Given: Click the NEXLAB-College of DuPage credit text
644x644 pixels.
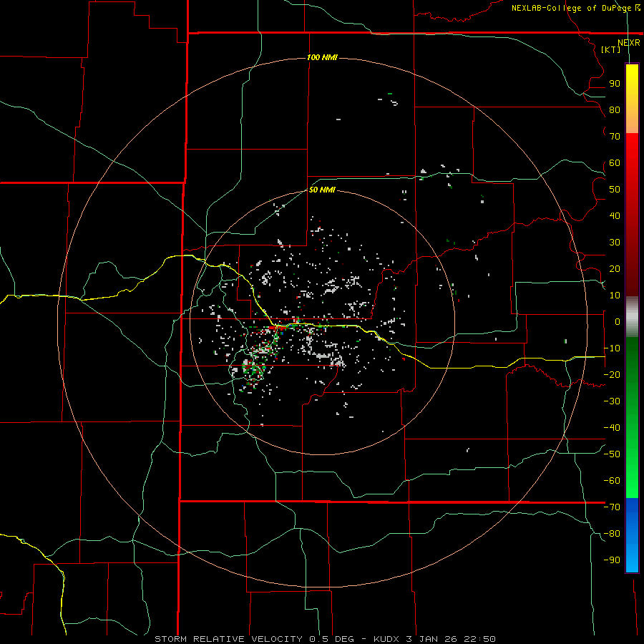Looking at the screenshot, I should click(x=576, y=8).
